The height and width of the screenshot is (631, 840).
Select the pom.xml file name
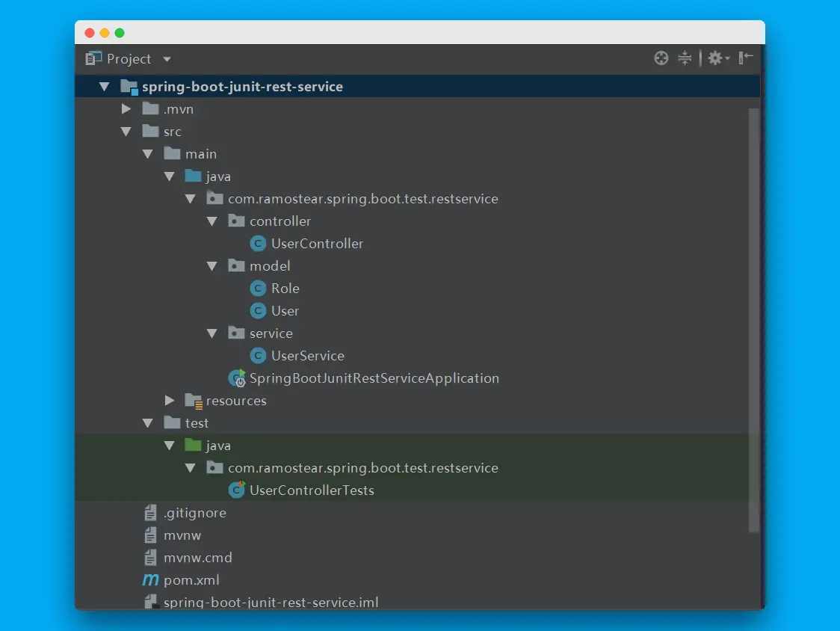pos(191,581)
